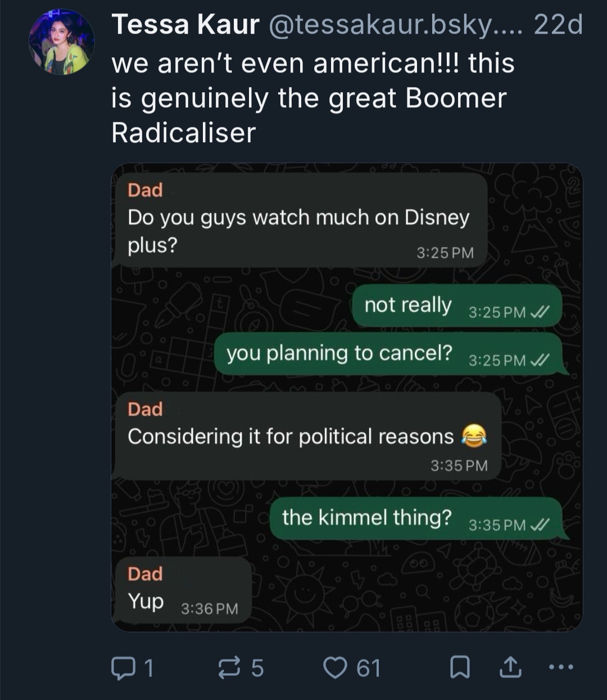Click the reply speech bubble icon
The image size is (607, 700).
(x=121, y=668)
